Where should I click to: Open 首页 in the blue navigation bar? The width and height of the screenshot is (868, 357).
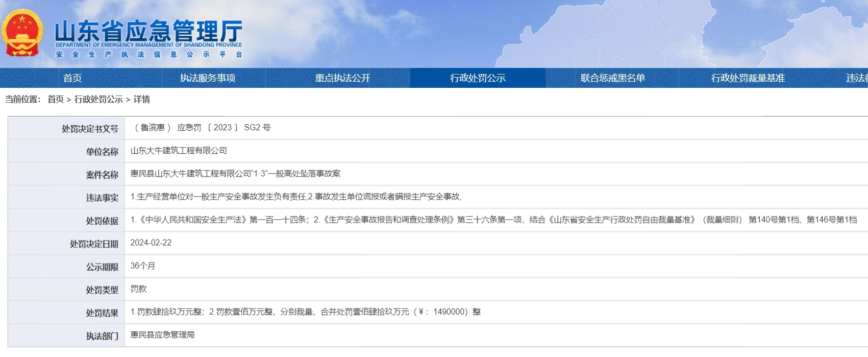[72, 78]
